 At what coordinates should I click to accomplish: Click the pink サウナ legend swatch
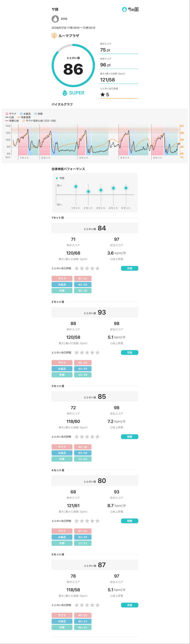click(x=7, y=114)
